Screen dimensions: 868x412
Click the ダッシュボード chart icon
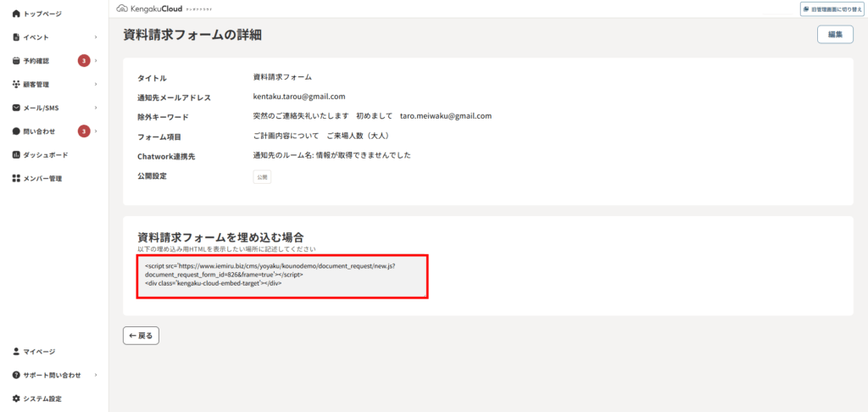pyautogui.click(x=16, y=154)
